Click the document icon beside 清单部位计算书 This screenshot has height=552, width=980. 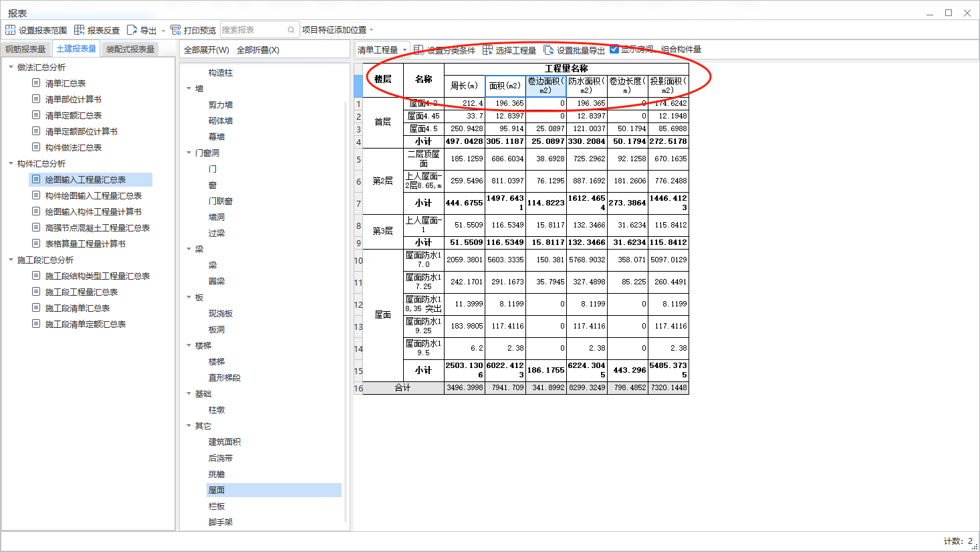coord(36,99)
